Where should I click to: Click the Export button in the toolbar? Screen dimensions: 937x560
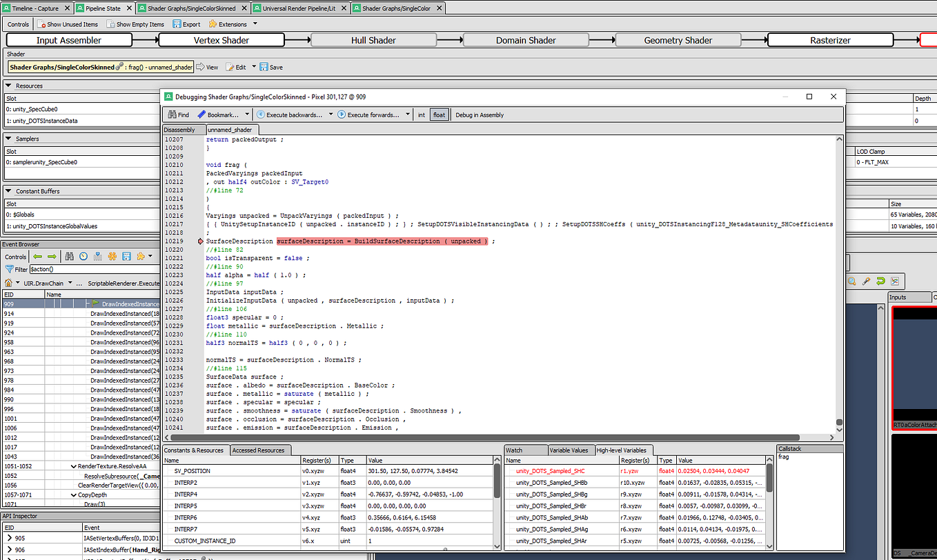pos(186,23)
